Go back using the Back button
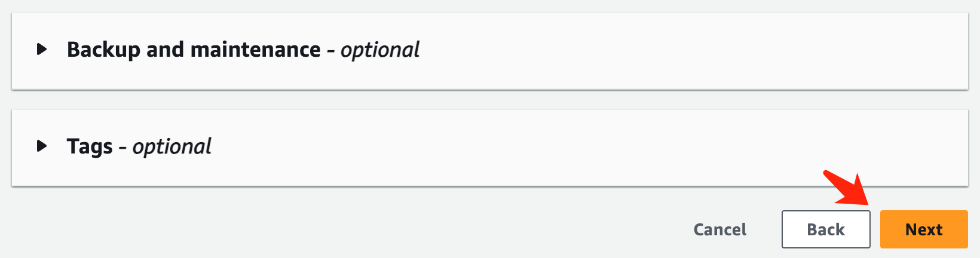The image size is (980, 258). click(825, 229)
